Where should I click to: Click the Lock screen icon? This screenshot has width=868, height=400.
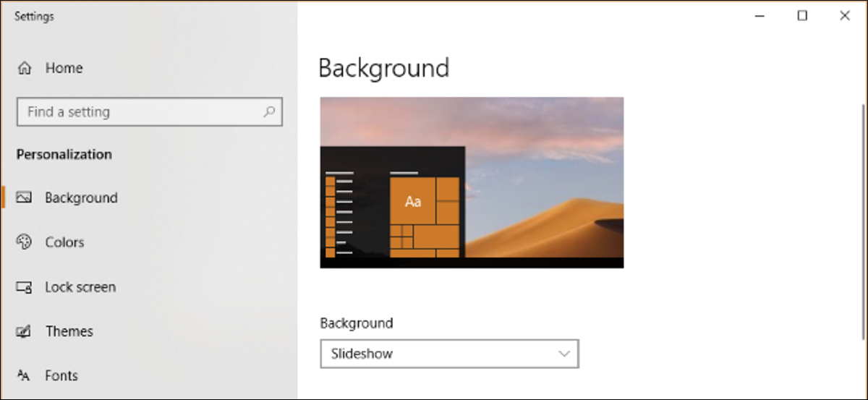point(24,287)
